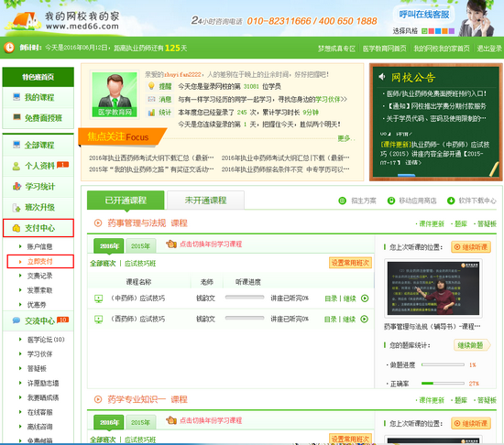Click the 统计 bar chart icon

click(151, 113)
